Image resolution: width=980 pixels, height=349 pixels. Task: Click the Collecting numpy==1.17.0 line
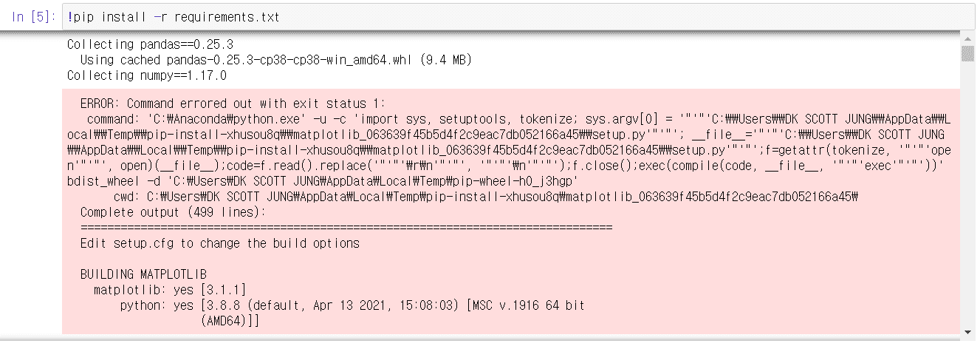147,75
